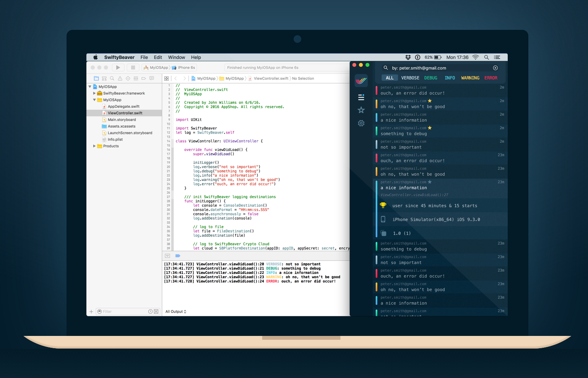Screen dimensions: 588x378
Task: Filter logs by the INFO tab
Action: pyautogui.click(x=450, y=78)
